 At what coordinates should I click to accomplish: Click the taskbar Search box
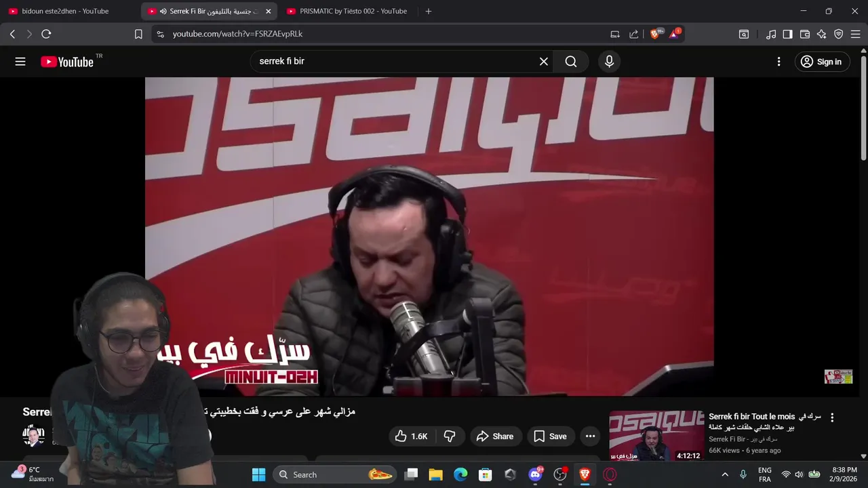336,474
